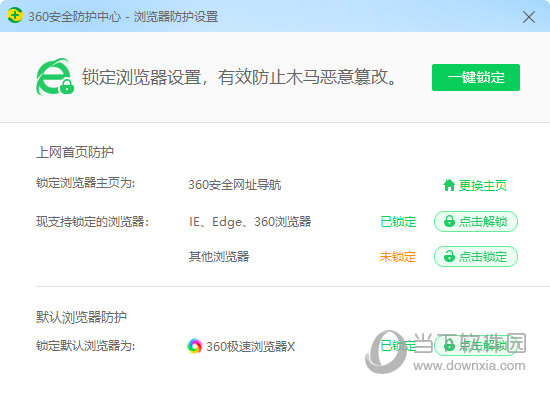Click 点击解锁 for IE、Edge、360浏览器
Image resolution: width=550 pixels, height=395 pixels.
pos(476,221)
